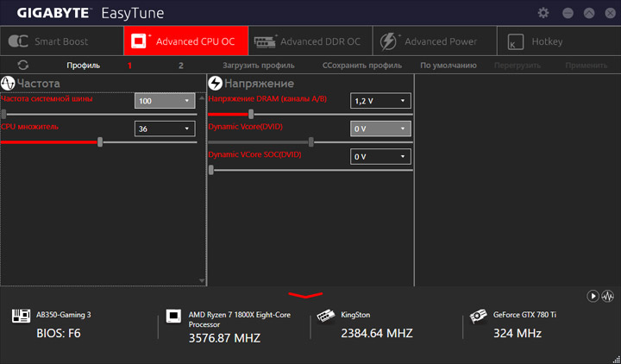Switch to the Smart Boost tab
Image resolution: width=621 pixels, height=364 pixels.
(62, 41)
